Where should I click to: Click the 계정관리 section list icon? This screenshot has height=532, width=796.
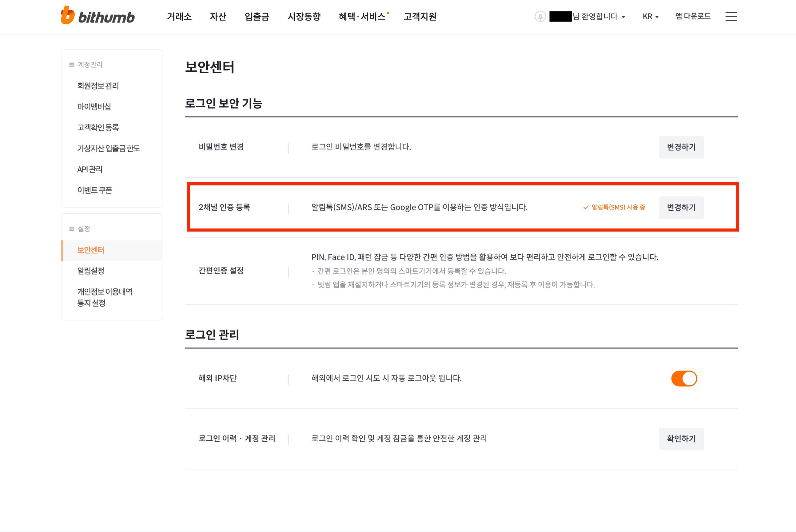(x=72, y=65)
